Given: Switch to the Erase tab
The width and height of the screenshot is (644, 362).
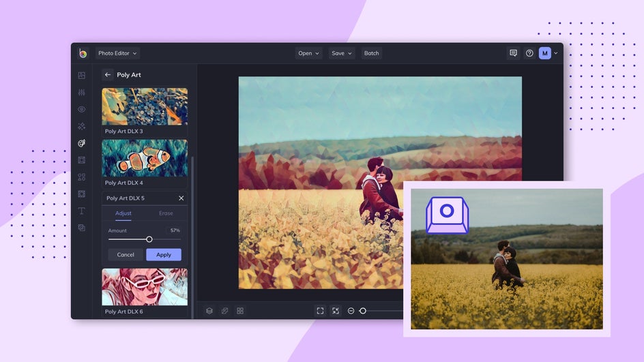Looking at the screenshot, I should [166, 213].
